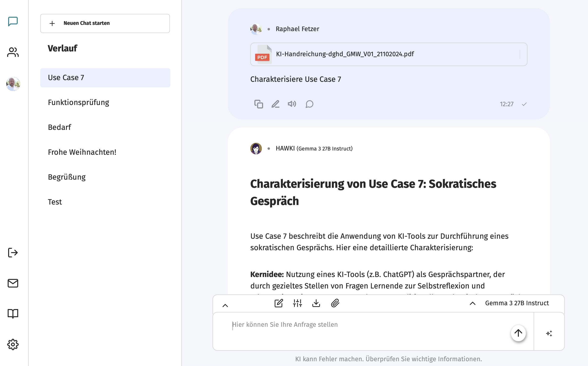Download the conversation via download icon
The image size is (588, 366).
coord(316,303)
